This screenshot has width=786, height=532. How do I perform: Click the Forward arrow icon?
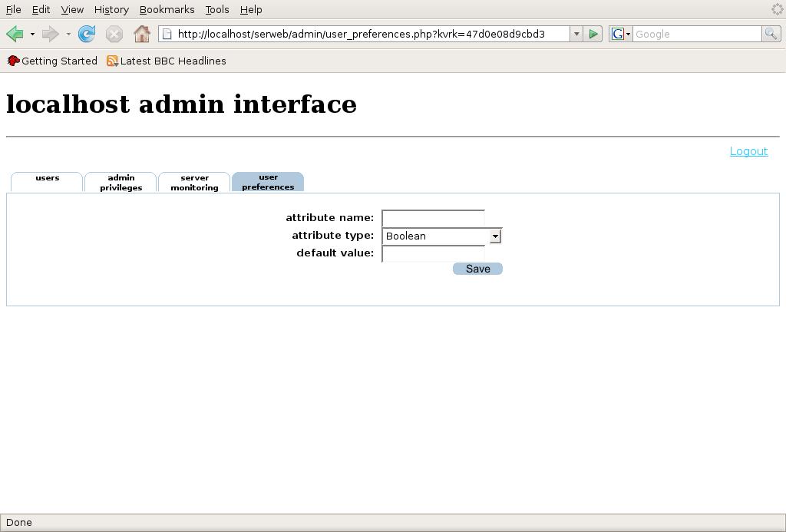[51, 34]
